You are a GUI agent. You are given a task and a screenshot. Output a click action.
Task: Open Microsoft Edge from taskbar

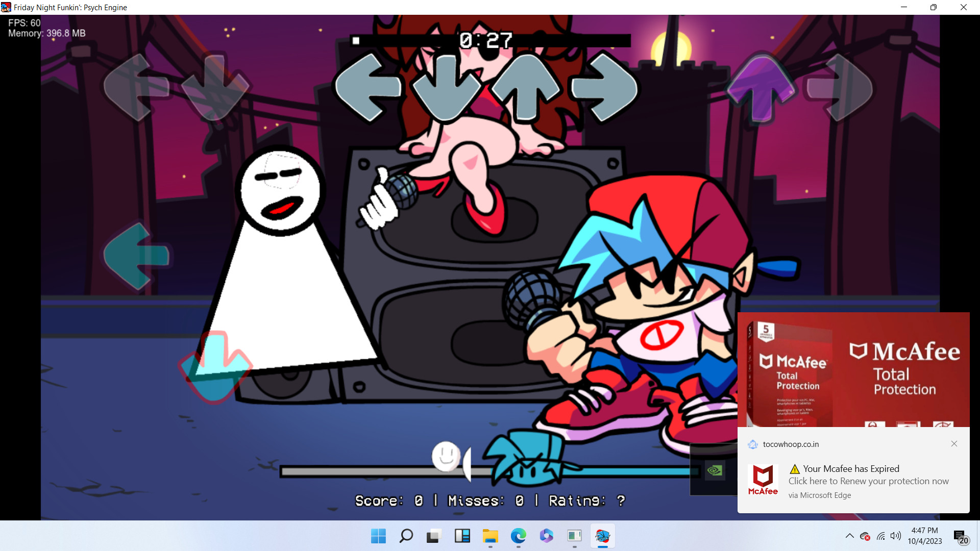tap(518, 536)
